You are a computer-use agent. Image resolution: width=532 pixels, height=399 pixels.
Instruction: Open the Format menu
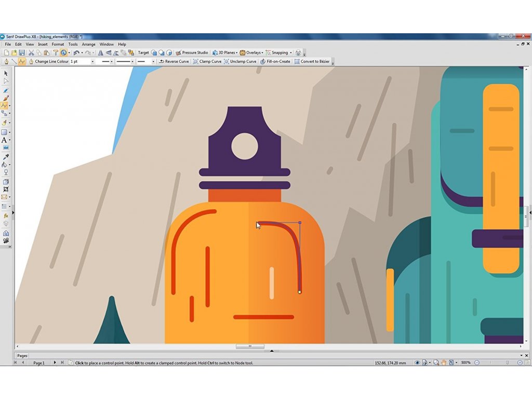pyautogui.click(x=58, y=44)
